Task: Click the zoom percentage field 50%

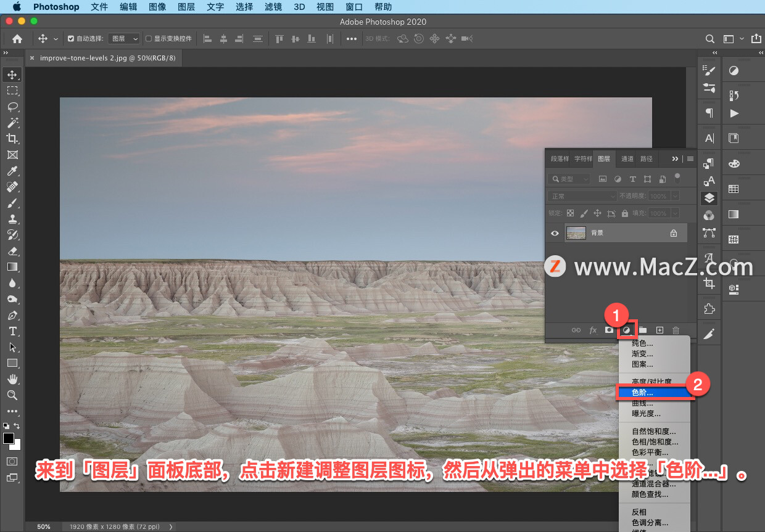Action: tap(44, 527)
